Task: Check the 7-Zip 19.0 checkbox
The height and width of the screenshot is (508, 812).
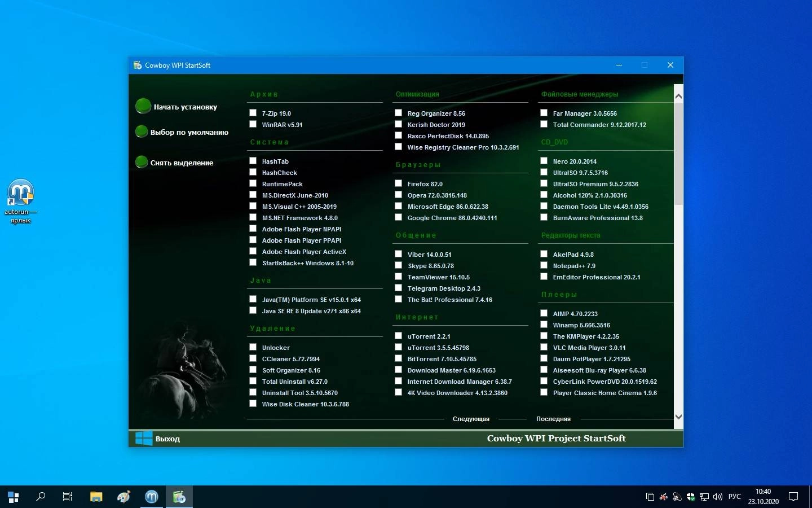Action: (253, 113)
